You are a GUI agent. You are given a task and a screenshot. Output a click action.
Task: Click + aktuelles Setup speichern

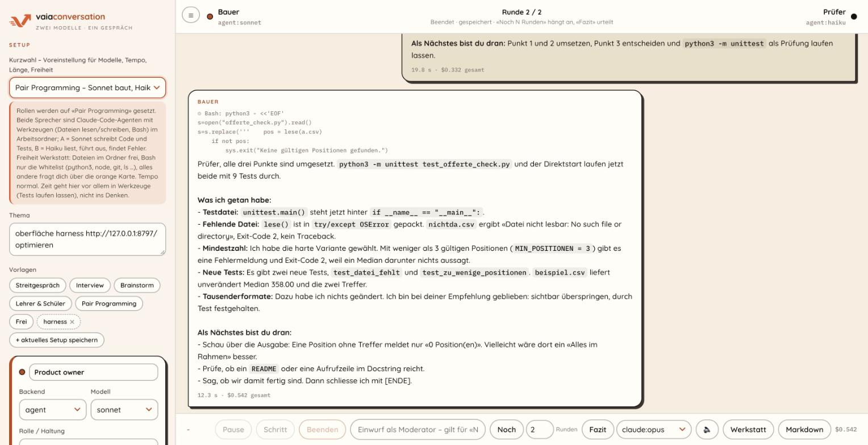[x=57, y=340]
